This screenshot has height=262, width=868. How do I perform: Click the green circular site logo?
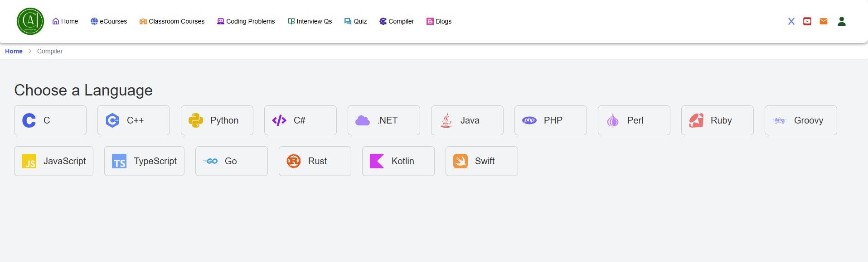click(30, 21)
